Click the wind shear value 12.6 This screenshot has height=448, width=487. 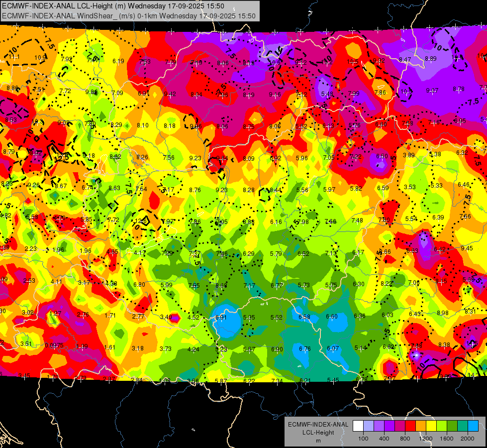[141, 221]
